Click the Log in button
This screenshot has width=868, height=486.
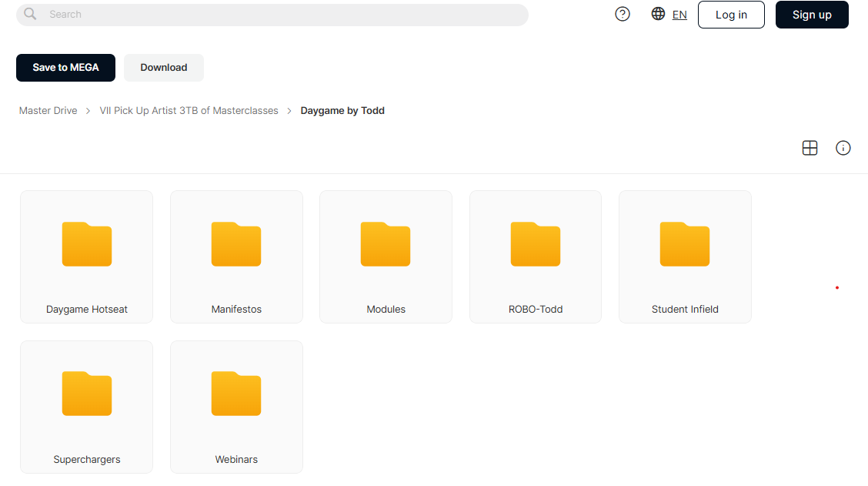(731, 15)
